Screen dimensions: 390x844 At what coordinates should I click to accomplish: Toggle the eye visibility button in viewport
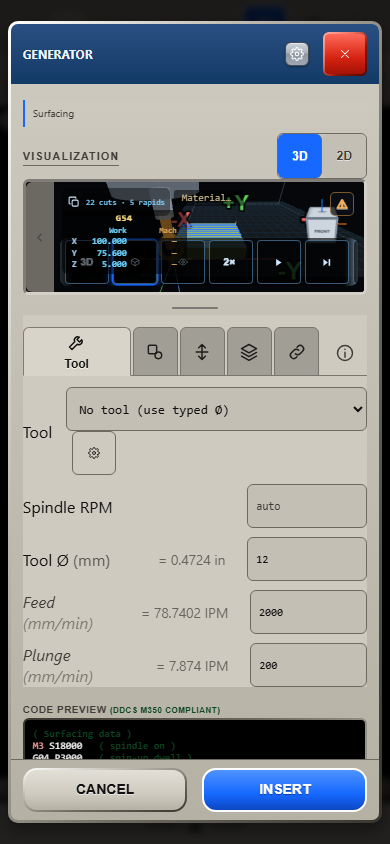pos(183,262)
